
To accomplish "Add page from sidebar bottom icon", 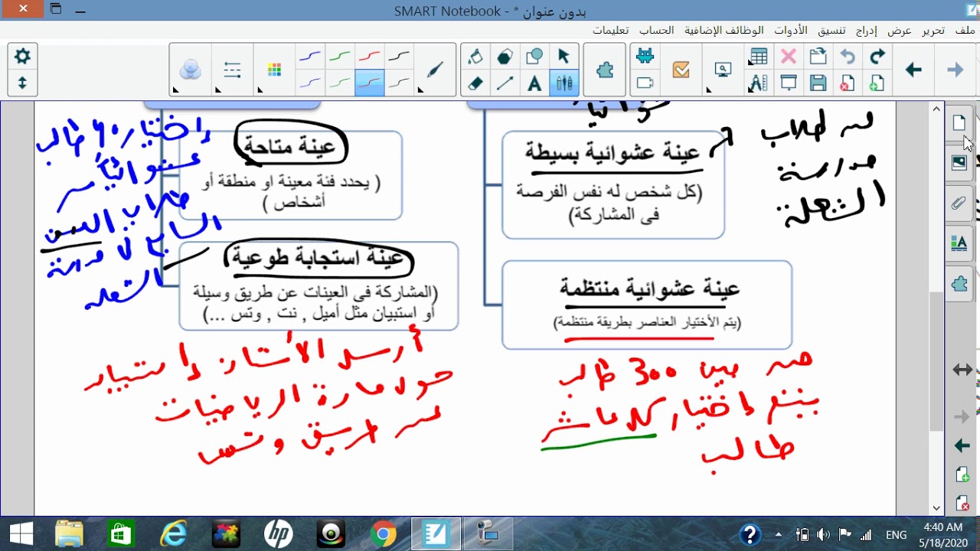I will pos(962,474).
